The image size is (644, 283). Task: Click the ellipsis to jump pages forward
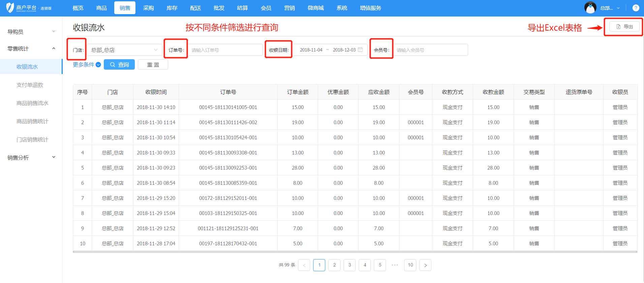[395, 265]
